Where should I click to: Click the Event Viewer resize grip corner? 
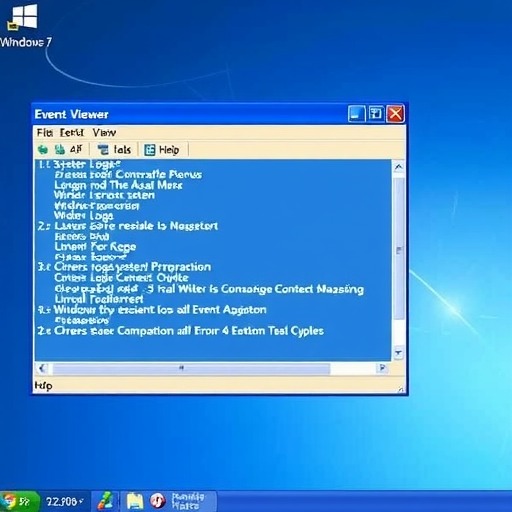click(x=400, y=389)
